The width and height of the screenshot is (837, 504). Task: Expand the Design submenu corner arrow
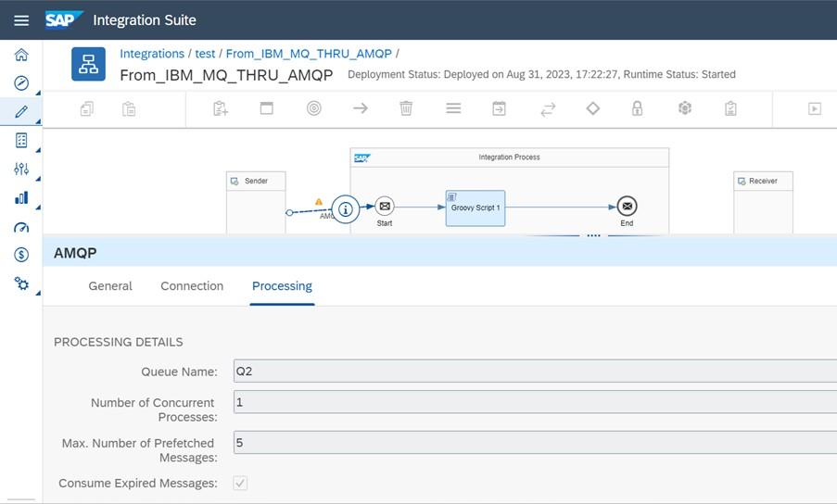38,121
